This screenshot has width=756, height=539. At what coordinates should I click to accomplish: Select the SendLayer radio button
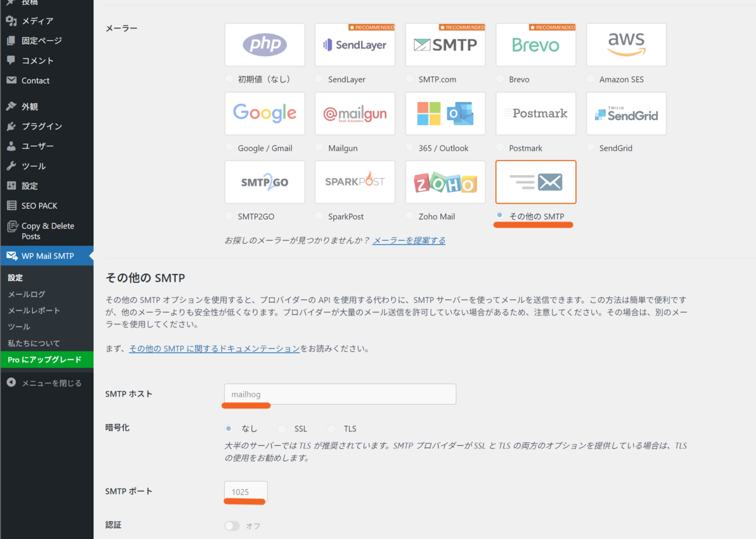319,79
